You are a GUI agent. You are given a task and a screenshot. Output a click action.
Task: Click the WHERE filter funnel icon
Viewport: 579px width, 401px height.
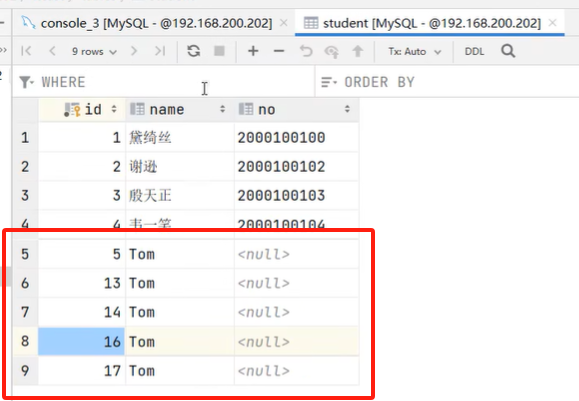point(26,82)
